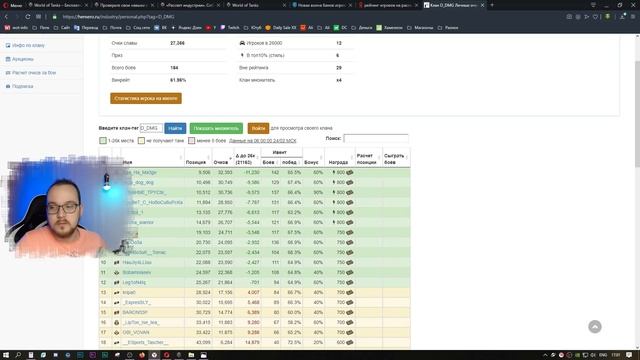Open Подписка sidebar item
Screen dimensions: 640x360
click(20, 87)
